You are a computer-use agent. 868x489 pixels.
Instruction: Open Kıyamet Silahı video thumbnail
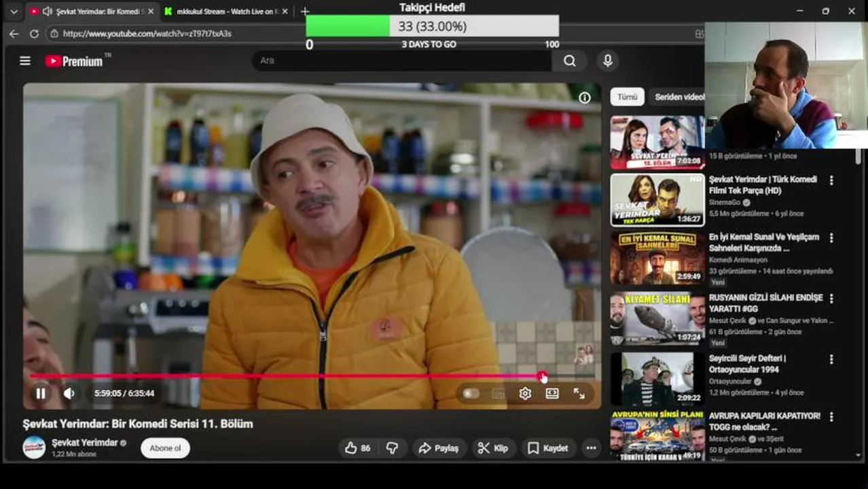[x=657, y=319]
